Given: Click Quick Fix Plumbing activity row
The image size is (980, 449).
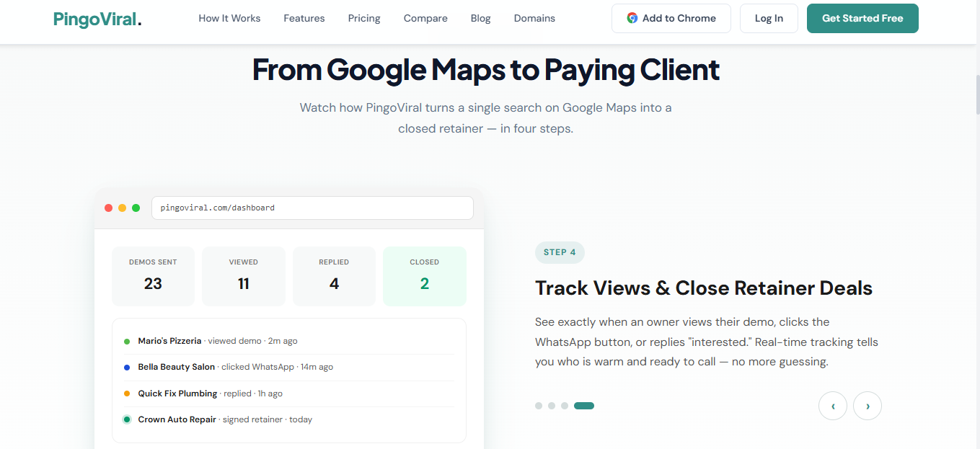Looking at the screenshot, I should coord(289,394).
